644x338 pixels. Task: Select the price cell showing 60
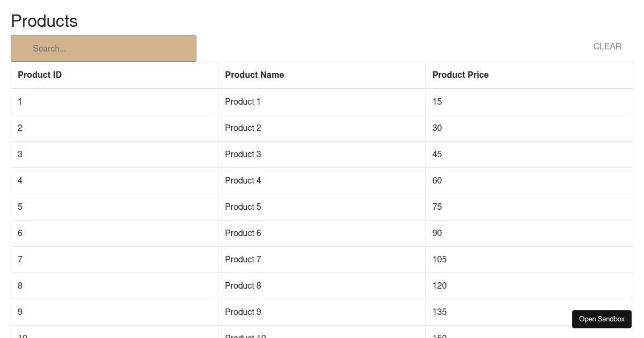(x=437, y=181)
